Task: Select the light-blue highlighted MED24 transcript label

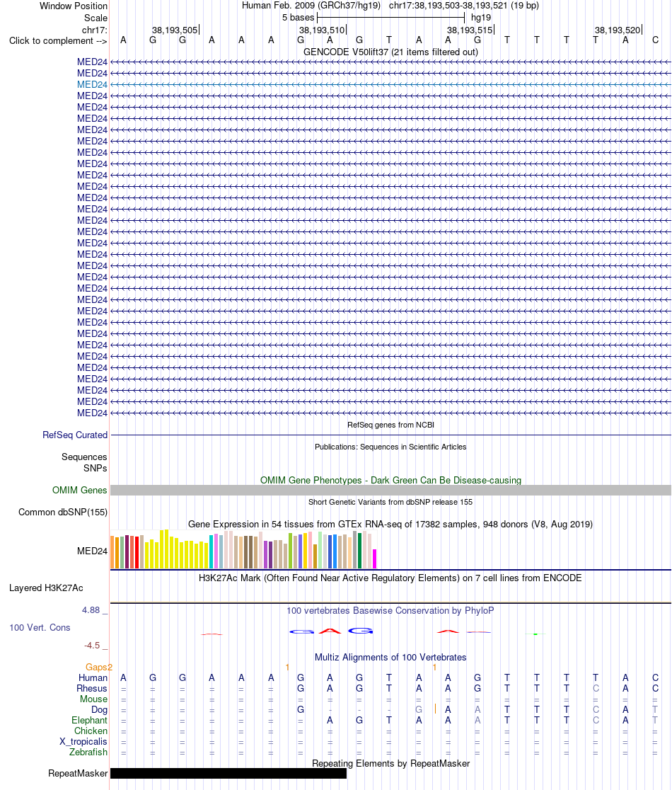Action: point(92,85)
